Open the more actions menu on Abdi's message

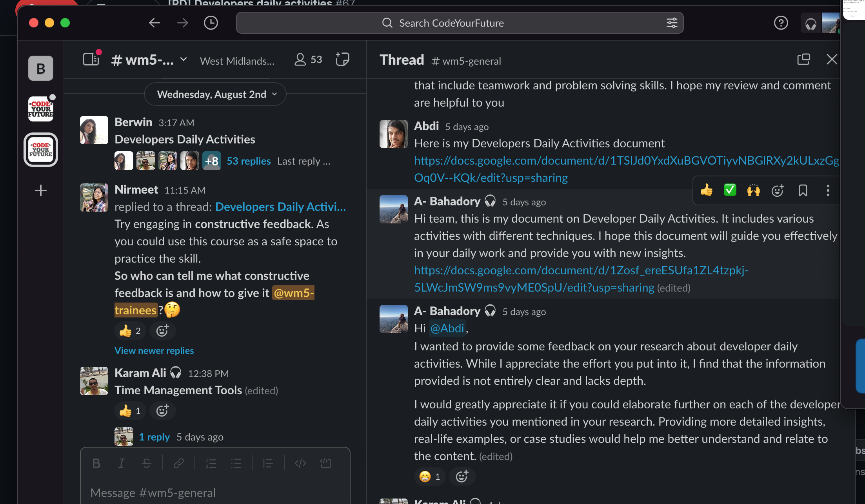tap(828, 190)
